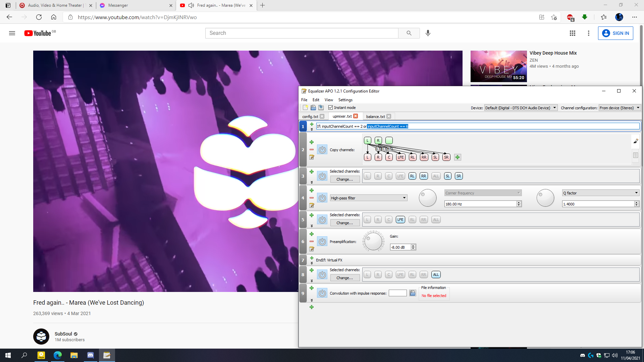Edit the Preamplification row as text
Image resolution: width=644 pixels, height=362 pixels.
(312, 249)
